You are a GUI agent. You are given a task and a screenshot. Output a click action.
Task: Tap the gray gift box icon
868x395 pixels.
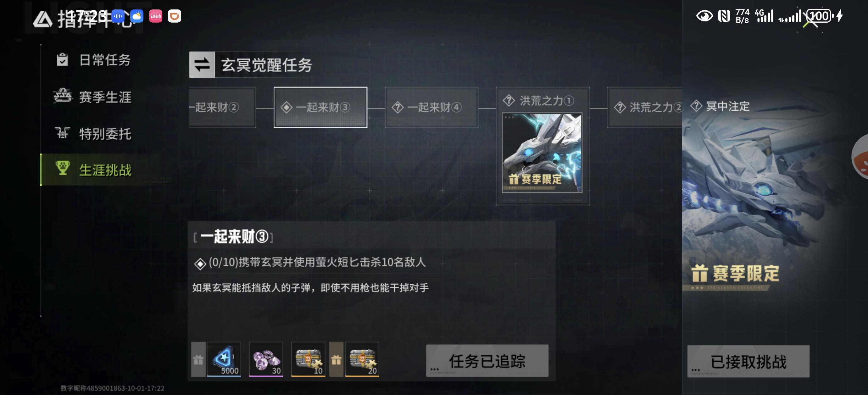tap(198, 359)
